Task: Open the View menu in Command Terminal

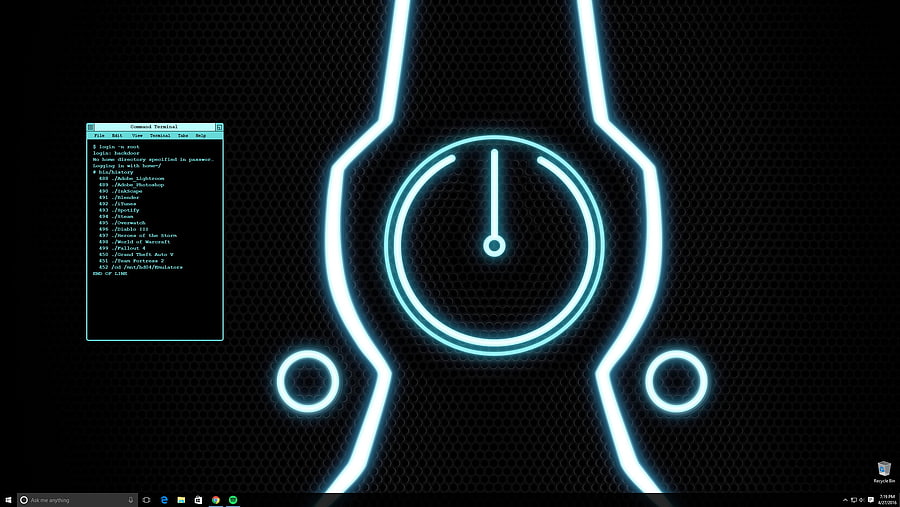Action: 137,136
